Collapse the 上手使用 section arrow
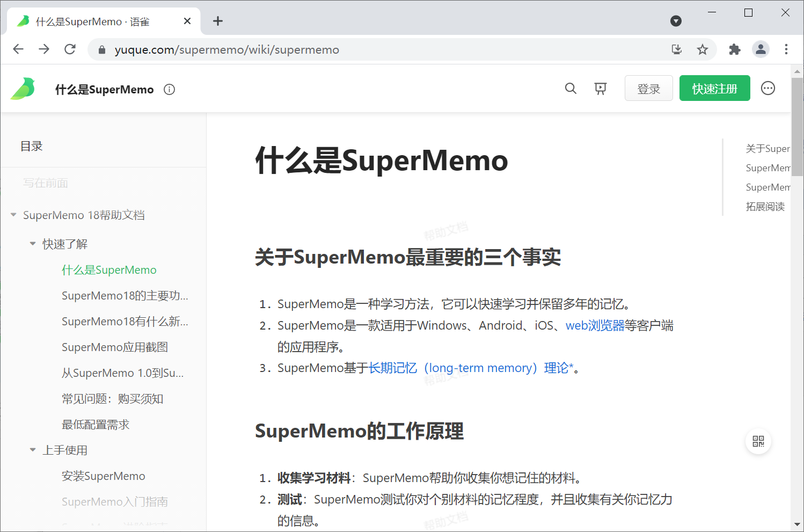 [33, 450]
